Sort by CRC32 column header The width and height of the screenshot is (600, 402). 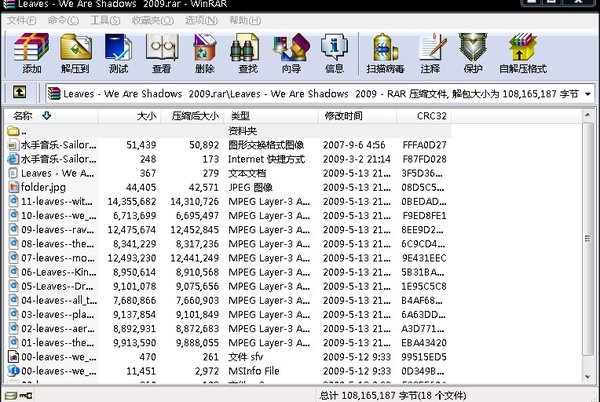pos(424,116)
